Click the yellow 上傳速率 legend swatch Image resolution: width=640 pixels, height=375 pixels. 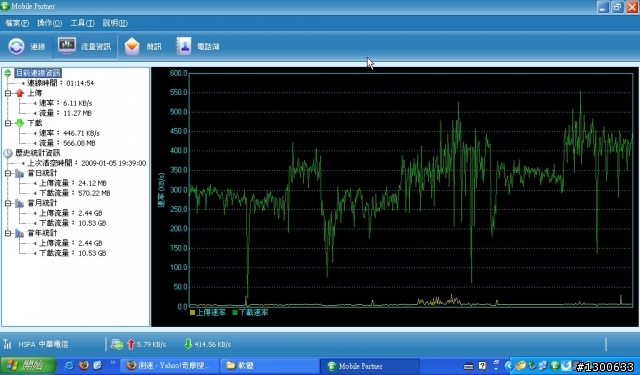pos(193,313)
